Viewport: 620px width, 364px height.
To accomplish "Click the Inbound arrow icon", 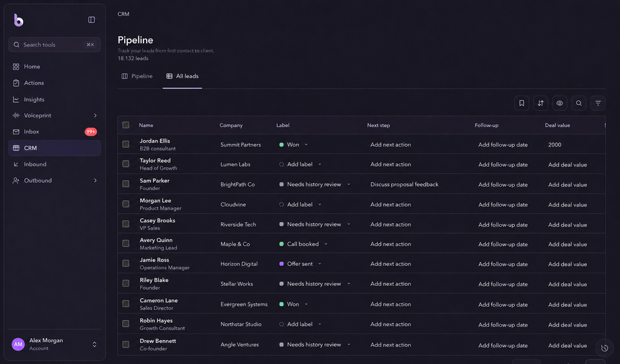I will [x=15, y=164].
